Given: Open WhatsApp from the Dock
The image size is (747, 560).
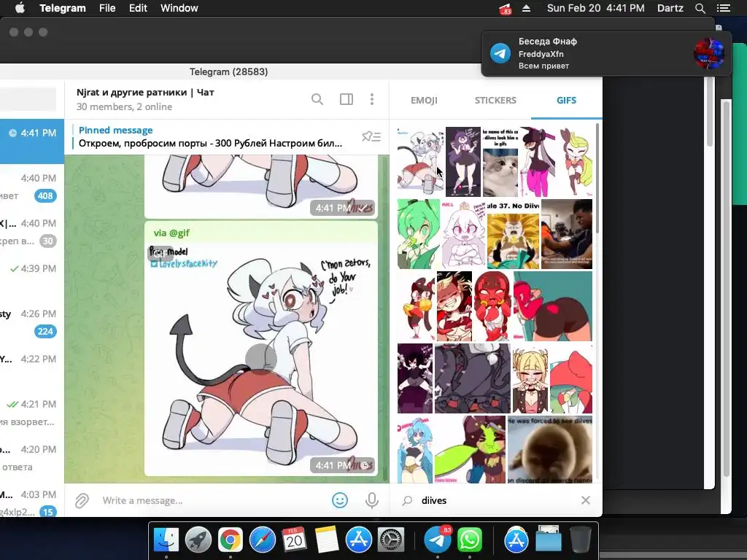Looking at the screenshot, I should (469, 540).
